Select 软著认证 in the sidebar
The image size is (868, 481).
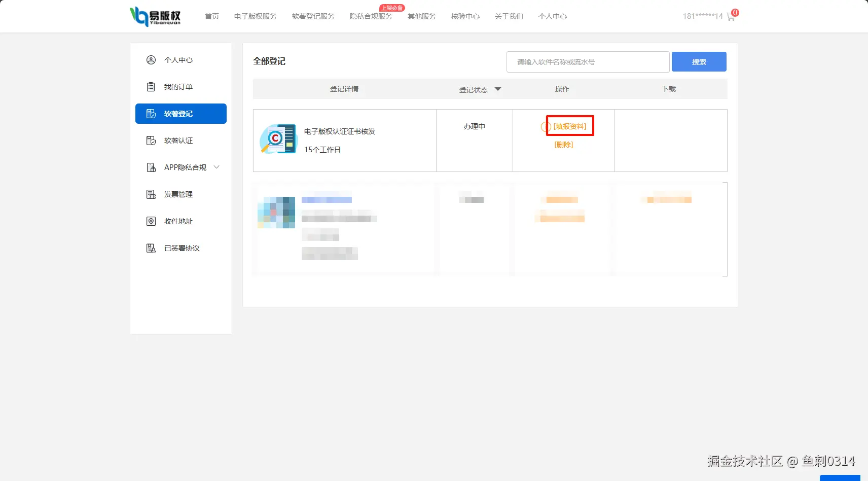178,141
